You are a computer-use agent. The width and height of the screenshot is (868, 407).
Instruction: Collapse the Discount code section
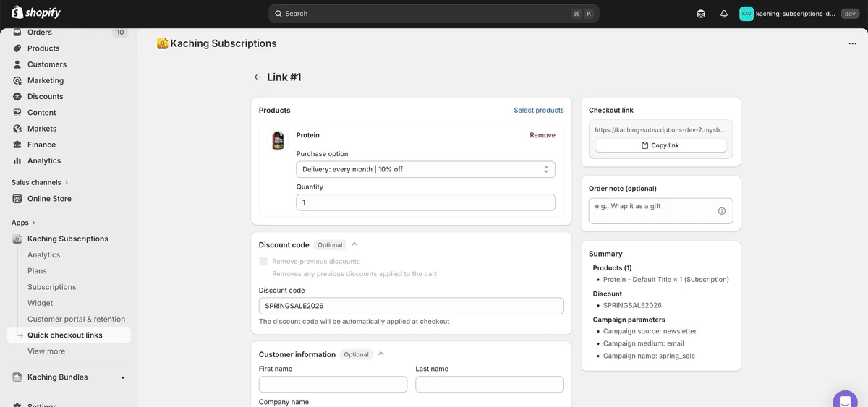click(354, 244)
